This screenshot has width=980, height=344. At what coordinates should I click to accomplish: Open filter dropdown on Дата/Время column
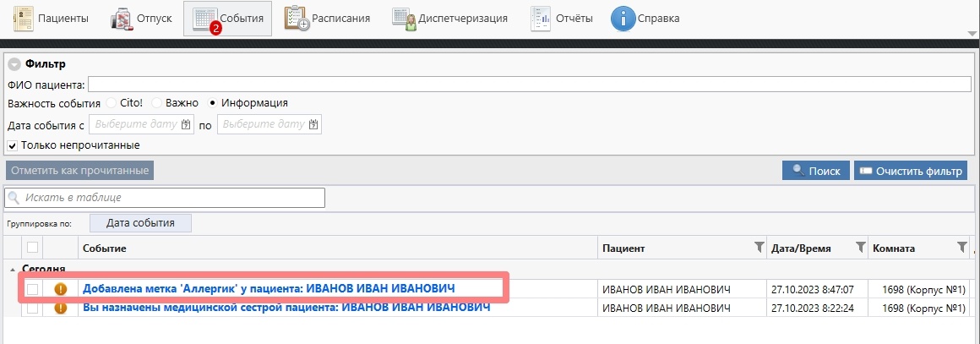[860, 248]
